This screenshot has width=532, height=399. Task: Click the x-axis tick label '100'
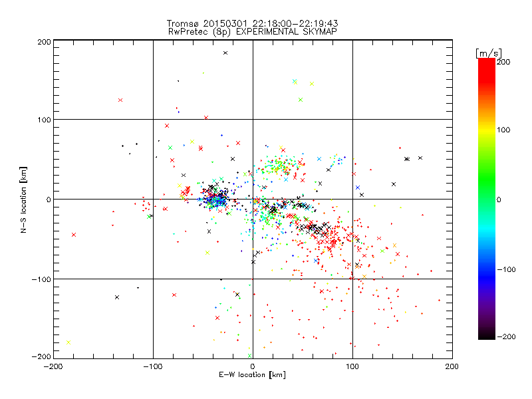pyautogui.click(x=352, y=367)
